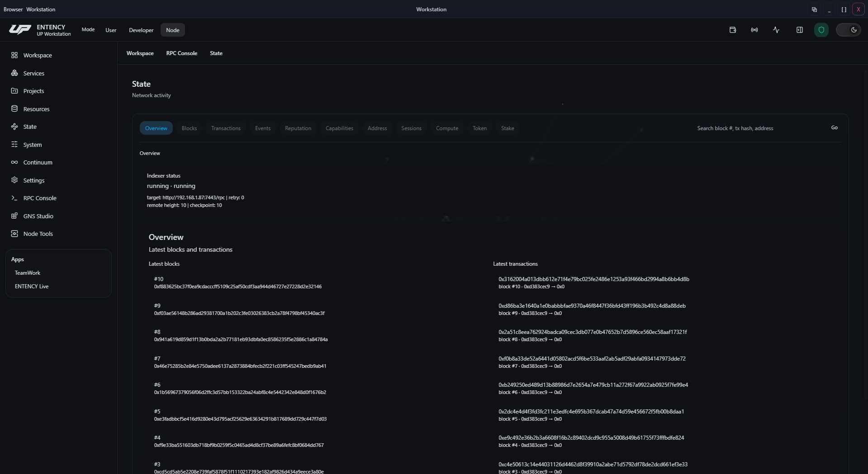Open the Events tab
This screenshot has height=474, width=868.
pyautogui.click(x=263, y=128)
